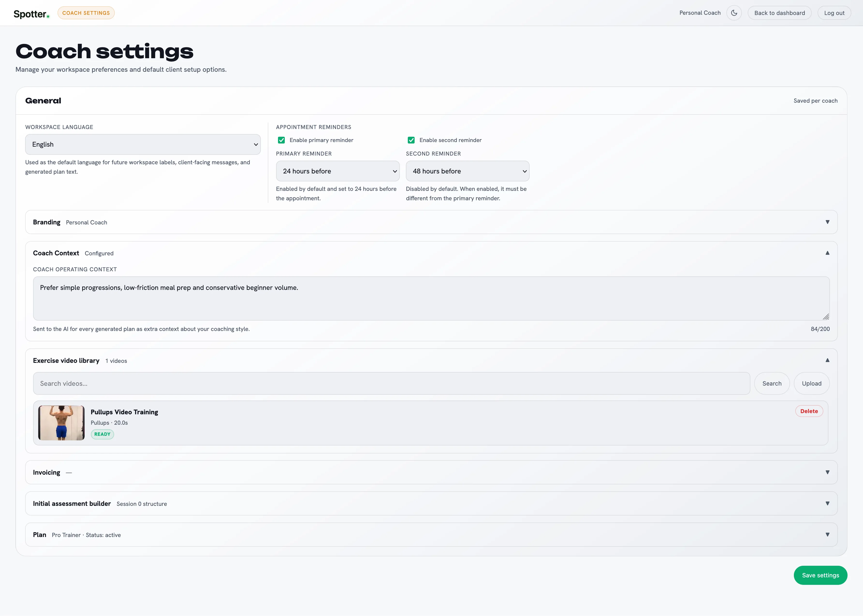Open the Primary Reminder dropdown

click(x=337, y=171)
